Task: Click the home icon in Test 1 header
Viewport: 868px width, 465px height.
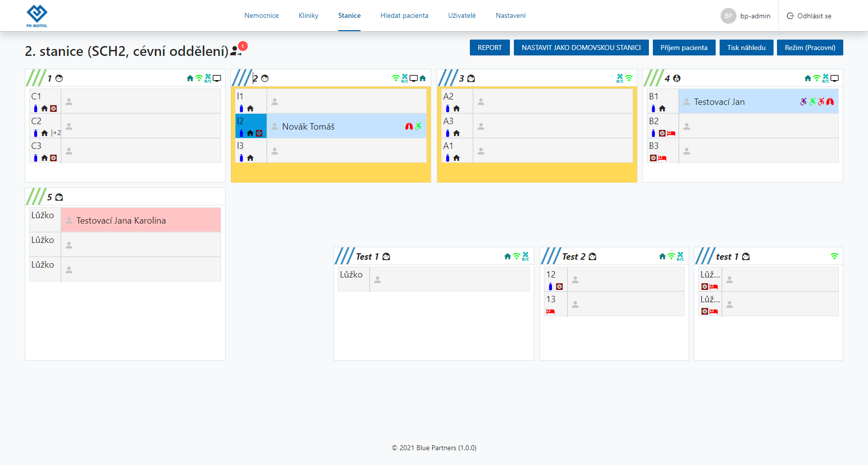Action: coord(507,256)
